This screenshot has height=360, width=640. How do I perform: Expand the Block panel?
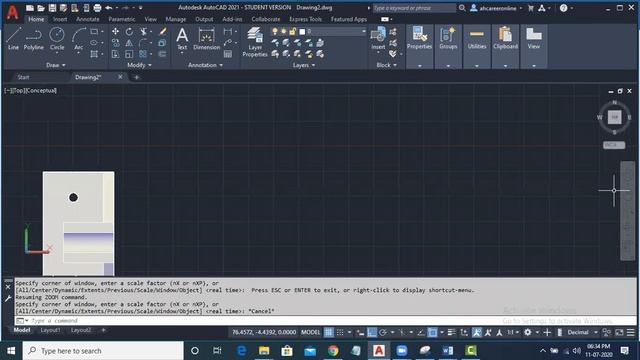pos(387,65)
